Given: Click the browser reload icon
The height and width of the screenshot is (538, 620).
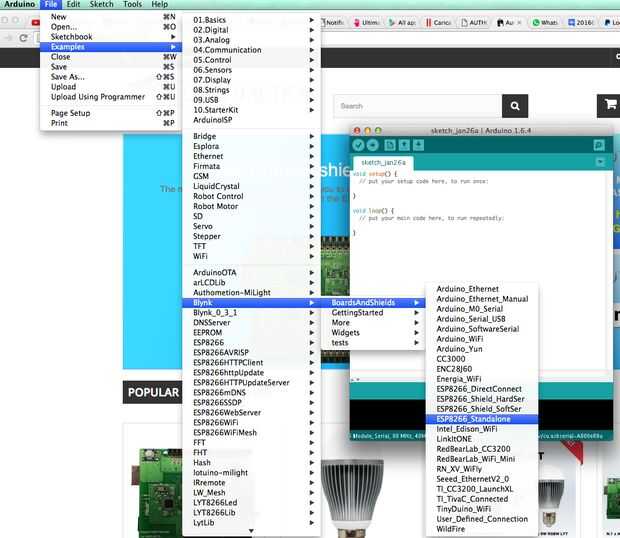Looking at the screenshot, I should click(x=23, y=38).
